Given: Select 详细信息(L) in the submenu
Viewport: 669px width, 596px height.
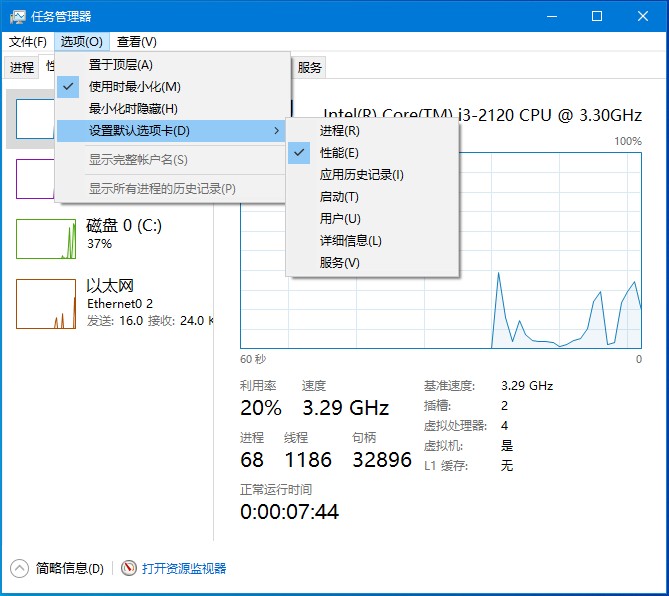Looking at the screenshot, I should (x=351, y=241).
